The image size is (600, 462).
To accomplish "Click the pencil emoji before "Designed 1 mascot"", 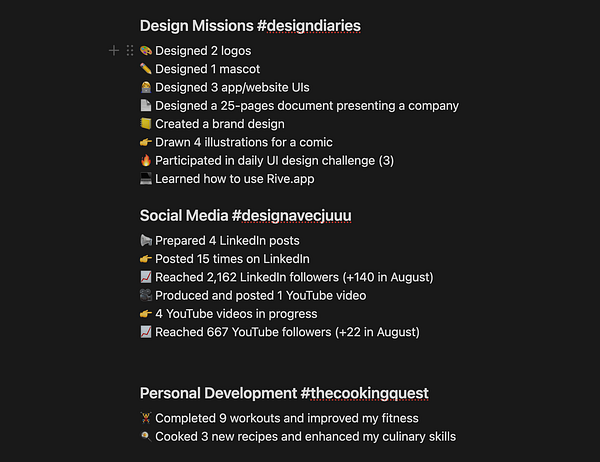I will 146,69.
